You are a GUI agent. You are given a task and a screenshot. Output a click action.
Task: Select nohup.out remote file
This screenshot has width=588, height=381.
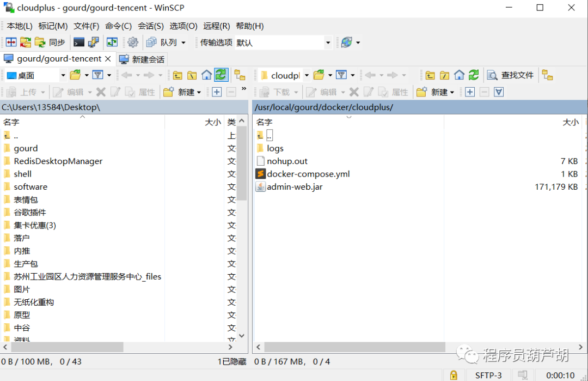tap(287, 161)
